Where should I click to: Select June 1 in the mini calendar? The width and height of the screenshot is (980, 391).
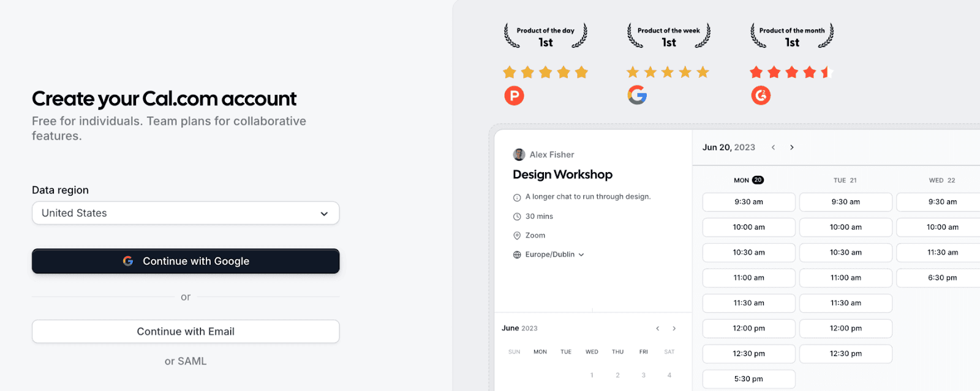coord(592,375)
